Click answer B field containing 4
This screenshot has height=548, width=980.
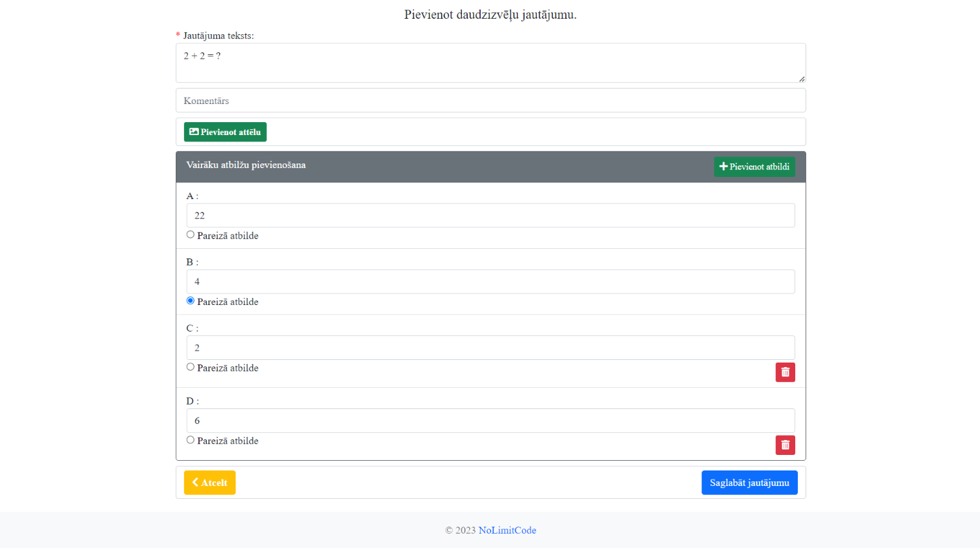(490, 282)
